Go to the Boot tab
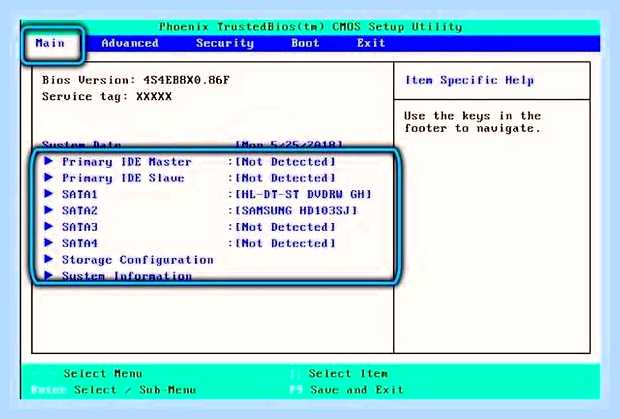The image size is (620, 419). [305, 43]
